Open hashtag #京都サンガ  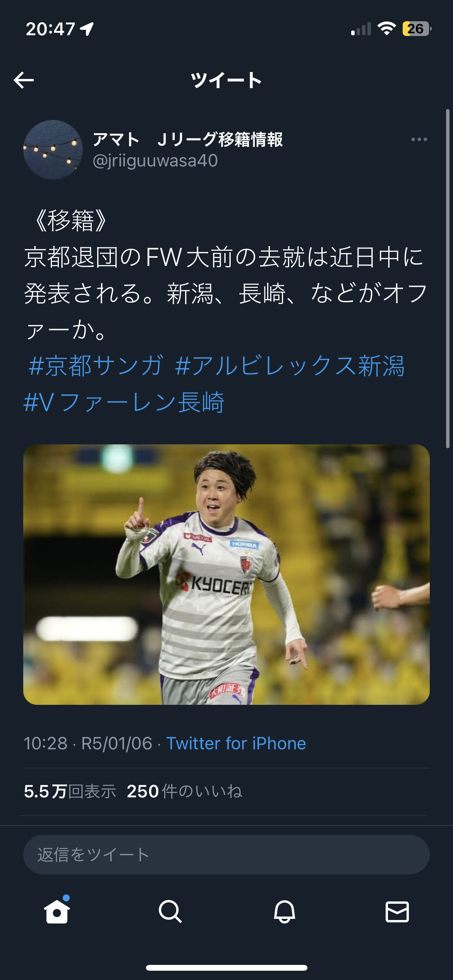coord(96,365)
